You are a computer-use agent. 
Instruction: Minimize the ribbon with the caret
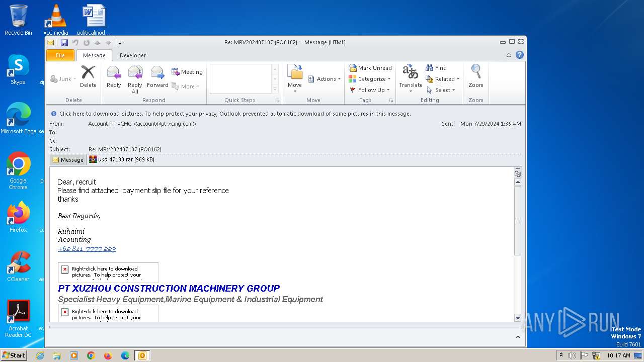point(509,55)
